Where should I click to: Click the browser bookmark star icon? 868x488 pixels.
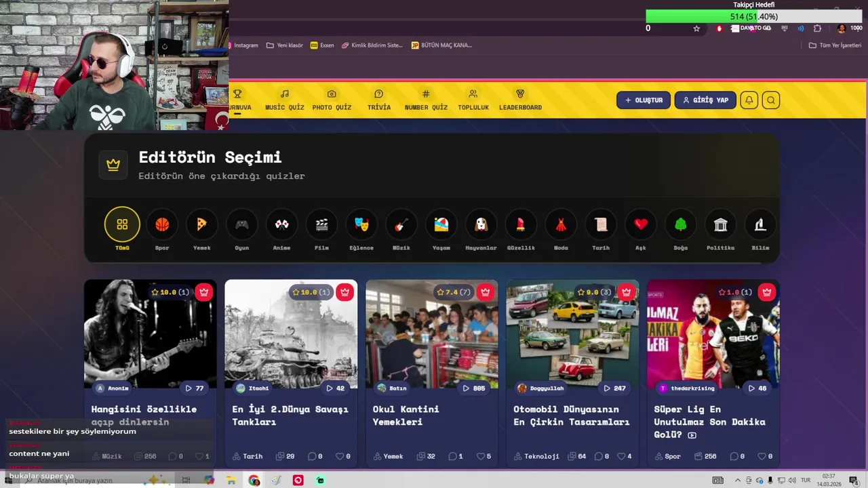[x=696, y=28]
